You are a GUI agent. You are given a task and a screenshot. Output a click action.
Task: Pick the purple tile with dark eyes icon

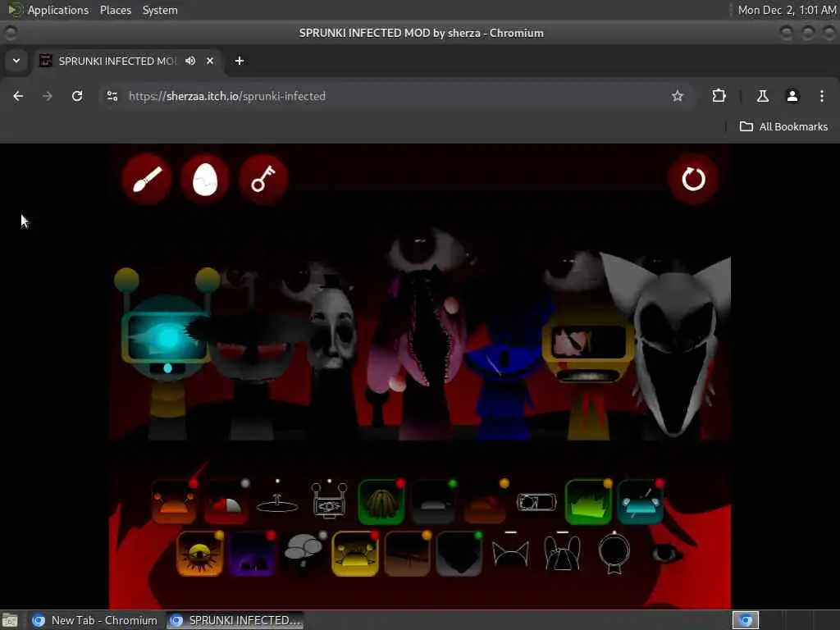tap(252, 554)
